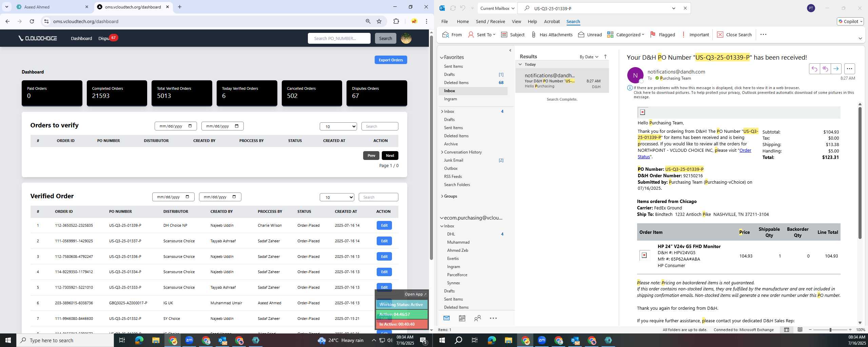Collapse the Outlook folder pane arrow
This screenshot has width=868, height=347.
(x=510, y=50)
